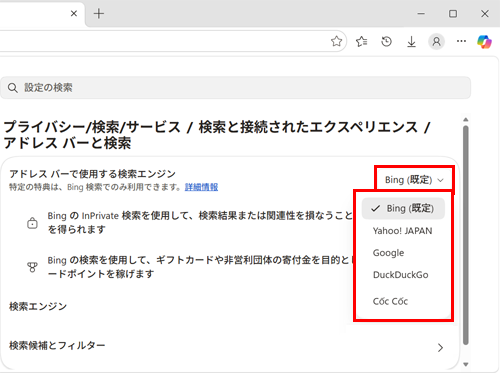Image resolution: width=500 pixels, height=373 pixels.
Task: Select Cốc Cốc search engine option
Action: 390,301
